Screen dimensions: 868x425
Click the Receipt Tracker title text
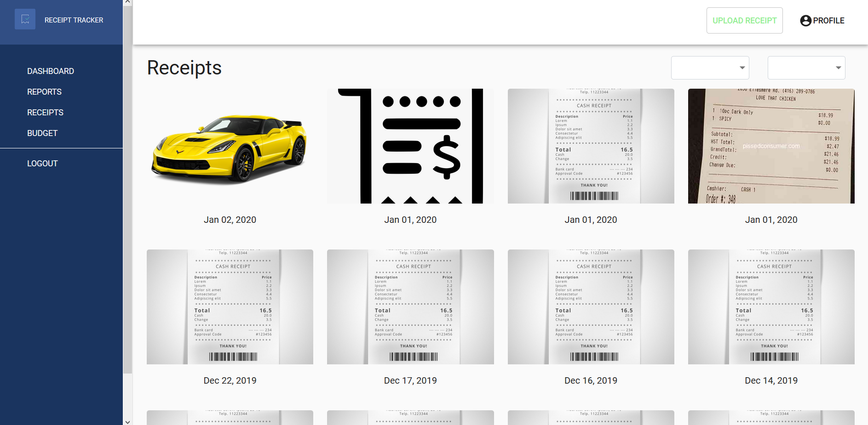pyautogui.click(x=74, y=20)
